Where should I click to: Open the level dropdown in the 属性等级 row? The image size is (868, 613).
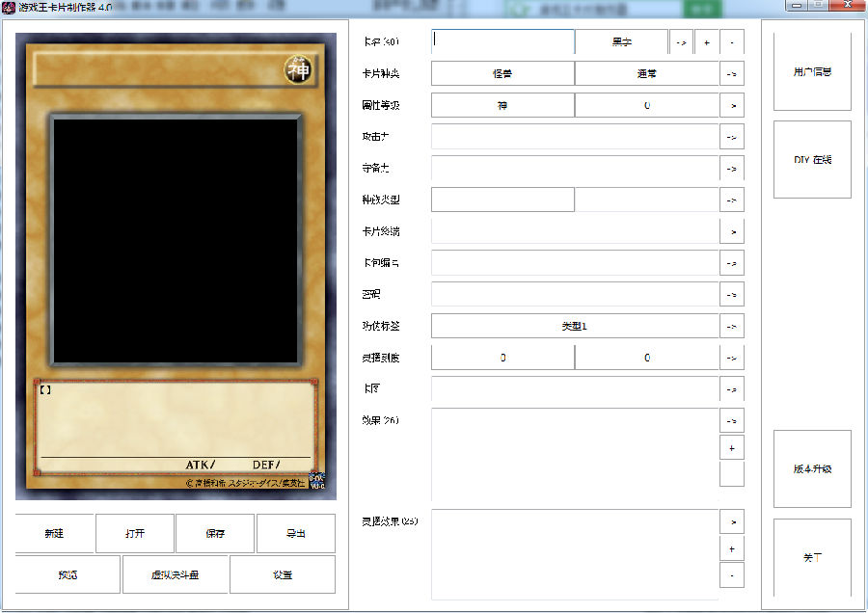[646, 105]
